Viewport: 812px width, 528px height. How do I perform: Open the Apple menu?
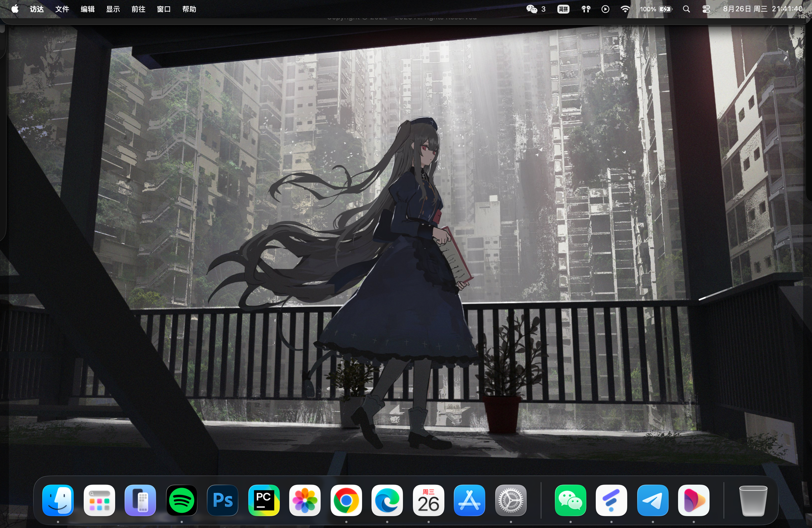15,9
